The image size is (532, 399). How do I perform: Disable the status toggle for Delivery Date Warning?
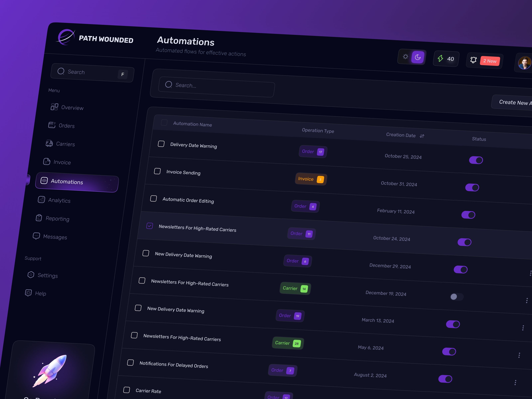pos(476,160)
